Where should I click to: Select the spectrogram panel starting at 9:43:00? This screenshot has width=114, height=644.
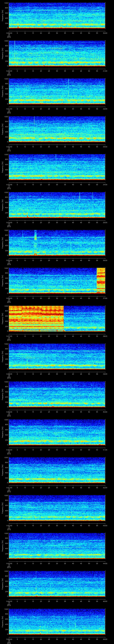[57, 546]
